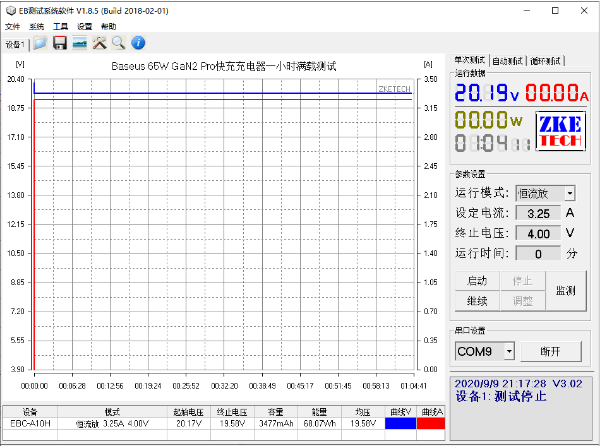Click the red 曲线A color swatch
This screenshot has height=448, width=602.
coord(431,423)
